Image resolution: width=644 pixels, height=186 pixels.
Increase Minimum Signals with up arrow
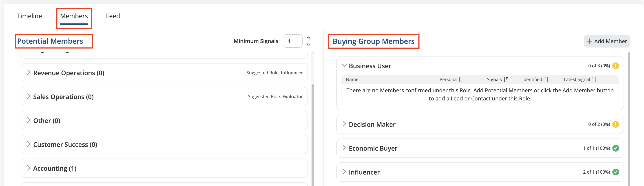pos(308,38)
